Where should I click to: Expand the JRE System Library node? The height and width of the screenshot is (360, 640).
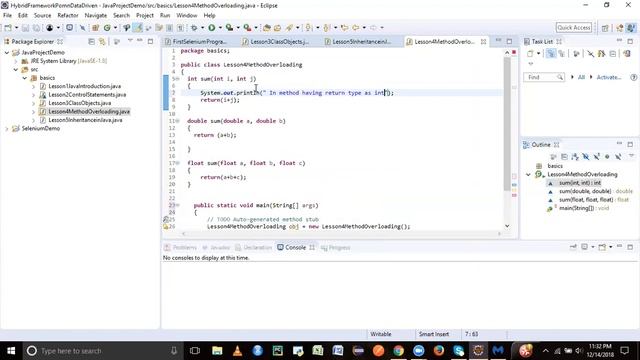16,61
